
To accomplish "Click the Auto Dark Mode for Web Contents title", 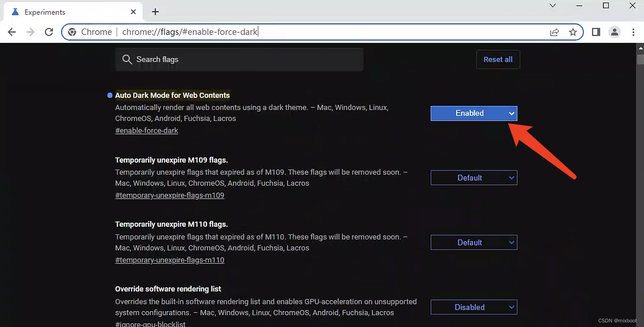I will (x=172, y=95).
